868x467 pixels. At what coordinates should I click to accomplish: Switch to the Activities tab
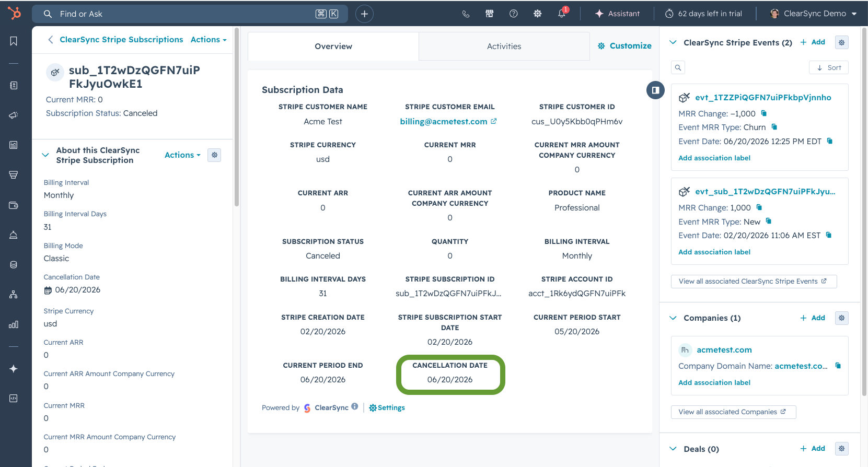click(x=504, y=46)
